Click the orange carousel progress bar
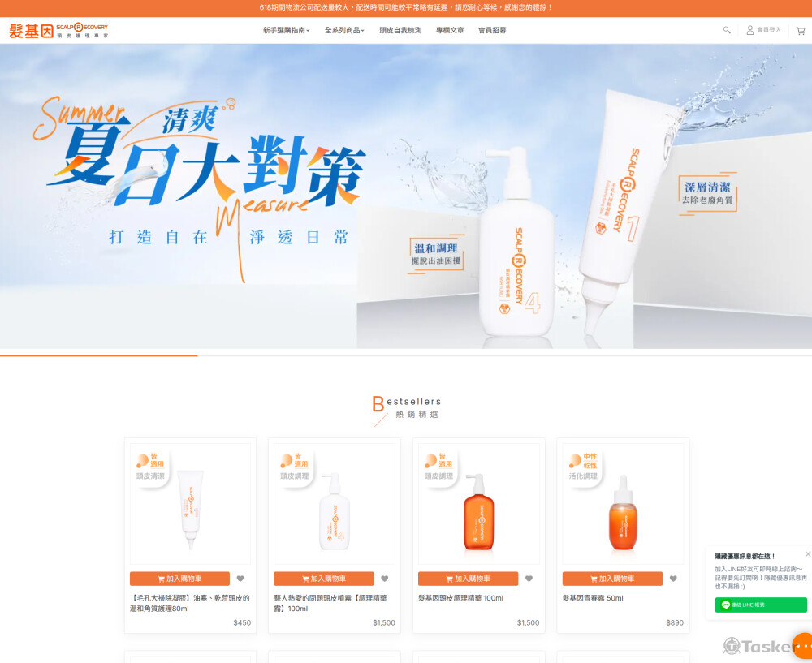Viewport: 812px width, 663px height. pyautogui.click(x=99, y=355)
